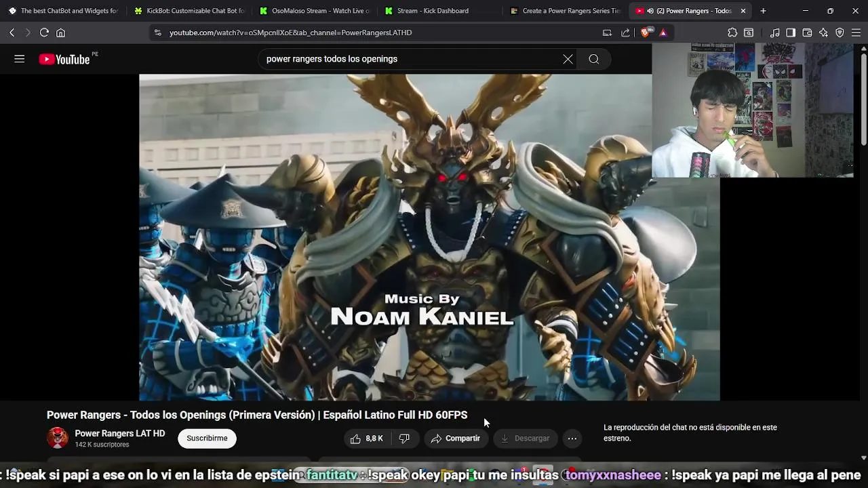Open the tab search toolbar icon
Image resolution: width=868 pixels, height=488 pixels.
(x=749, y=33)
